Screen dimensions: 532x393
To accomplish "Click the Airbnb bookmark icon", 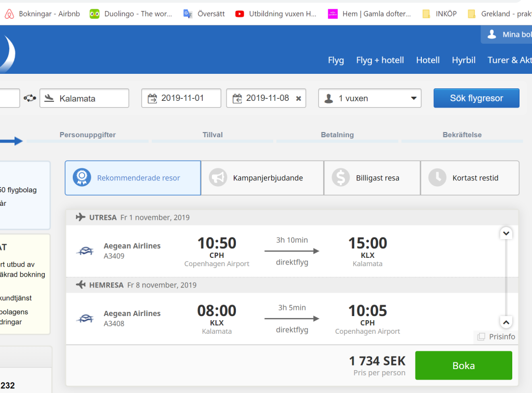I will pos(9,14).
